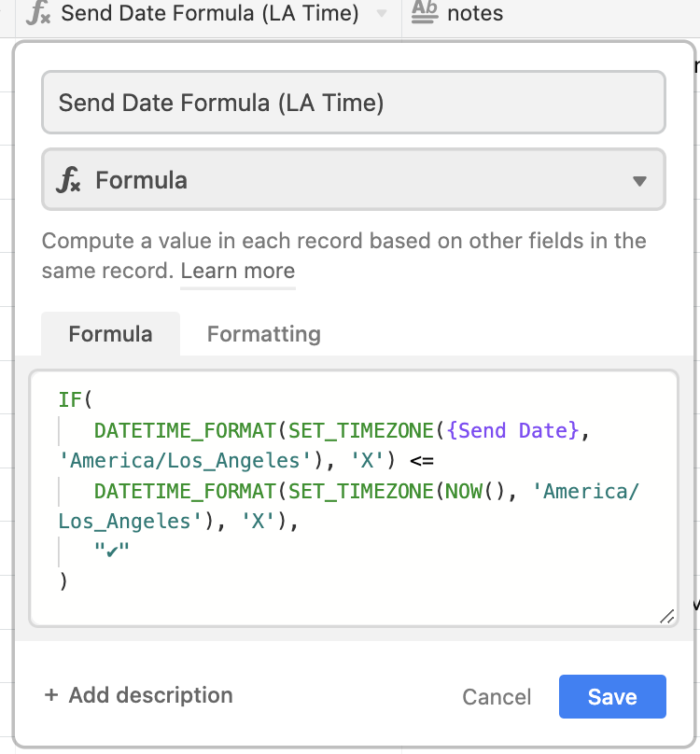Click the plus icon beside Add description
The width and height of the screenshot is (700, 754).
tap(51, 695)
